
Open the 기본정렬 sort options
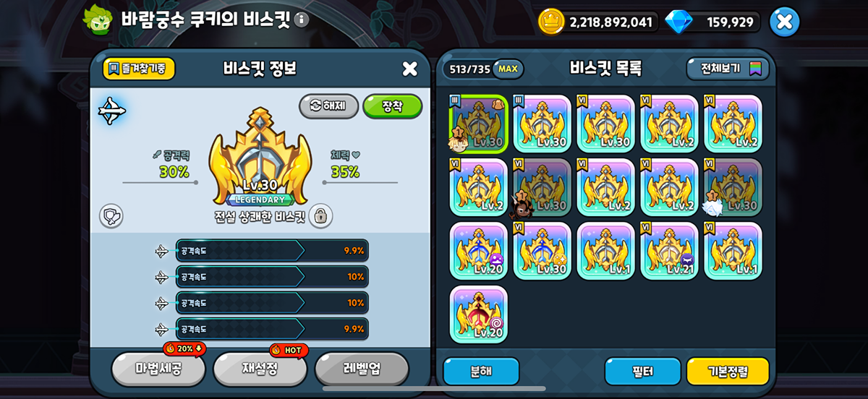point(728,372)
